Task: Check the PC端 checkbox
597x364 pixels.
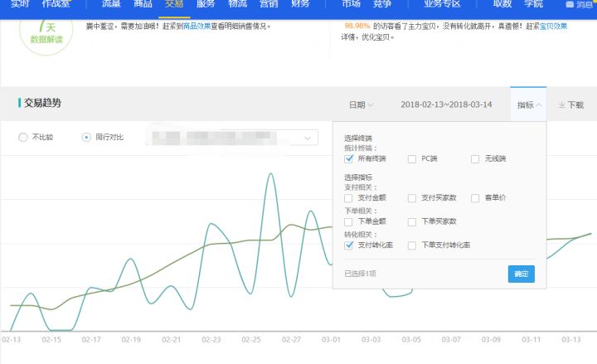Action: coord(412,158)
